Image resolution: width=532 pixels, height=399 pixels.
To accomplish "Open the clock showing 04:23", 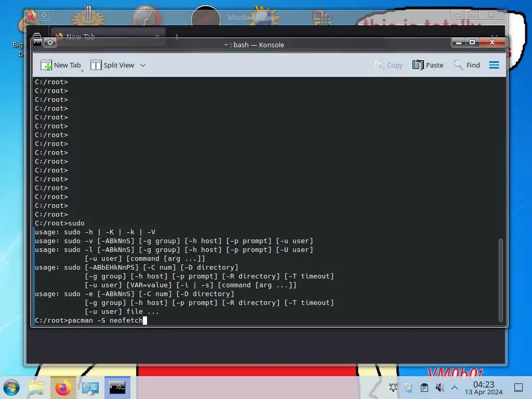I will pyautogui.click(x=484, y=388).
